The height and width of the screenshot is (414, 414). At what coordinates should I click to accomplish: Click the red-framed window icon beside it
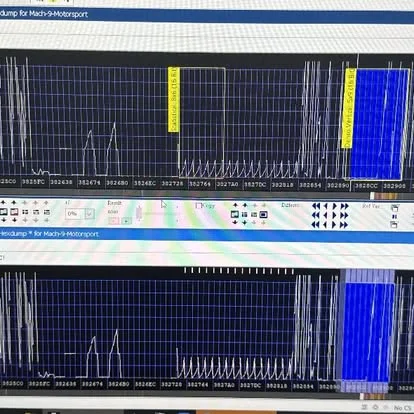click(x=14, y=212)
